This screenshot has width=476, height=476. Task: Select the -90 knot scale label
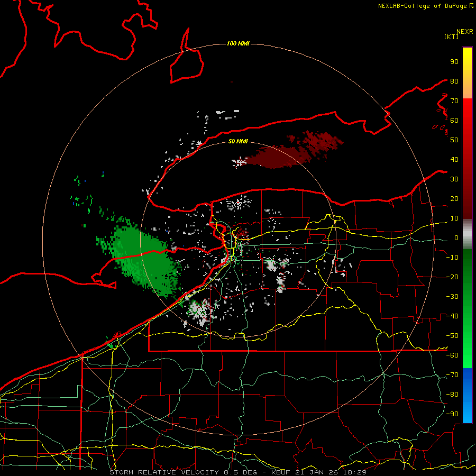452,414
